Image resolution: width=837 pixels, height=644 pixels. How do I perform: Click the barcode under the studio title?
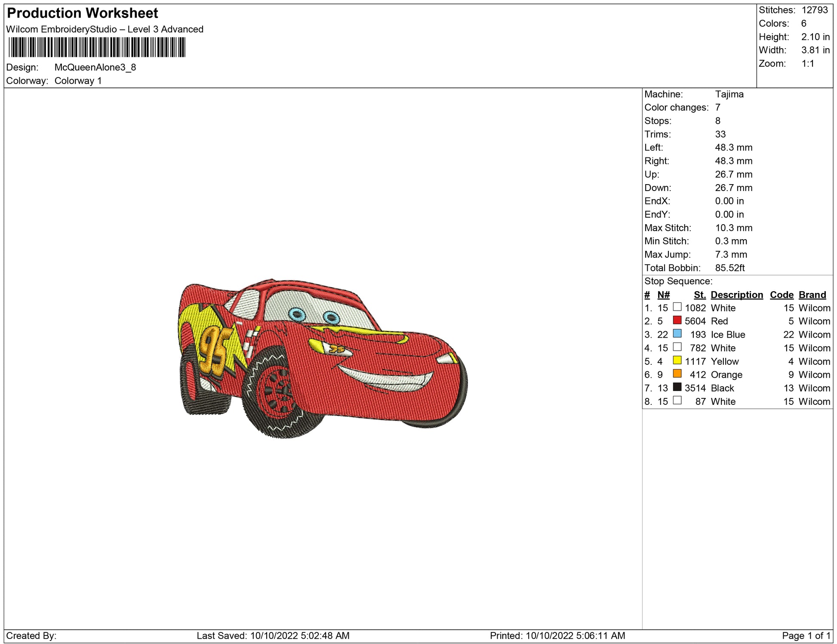97,47
